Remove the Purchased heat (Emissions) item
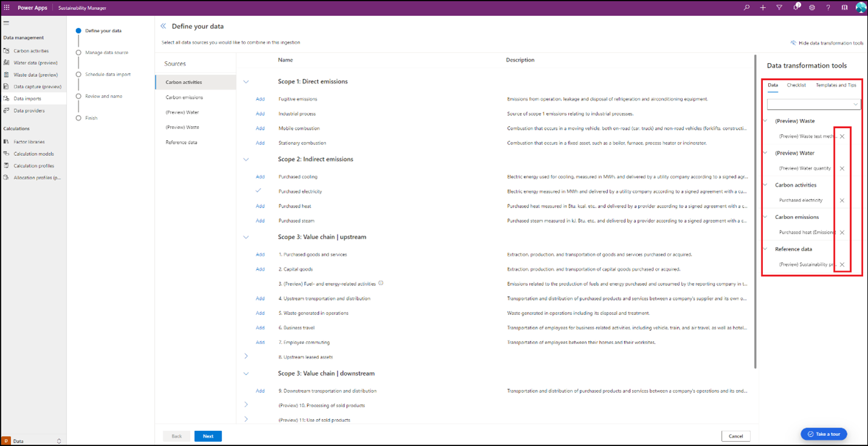Image resolution: width=868 pixels, height=446 pixels. [842, 232]
